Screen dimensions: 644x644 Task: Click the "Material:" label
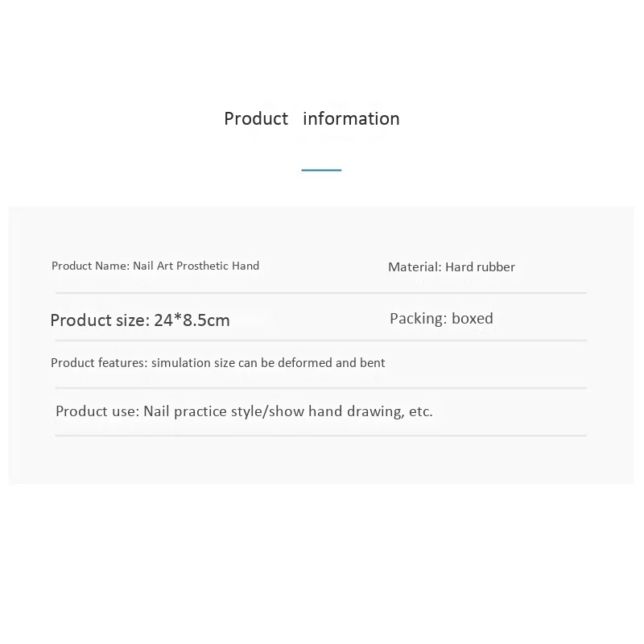pyautogui.click(x=415, y=267)
